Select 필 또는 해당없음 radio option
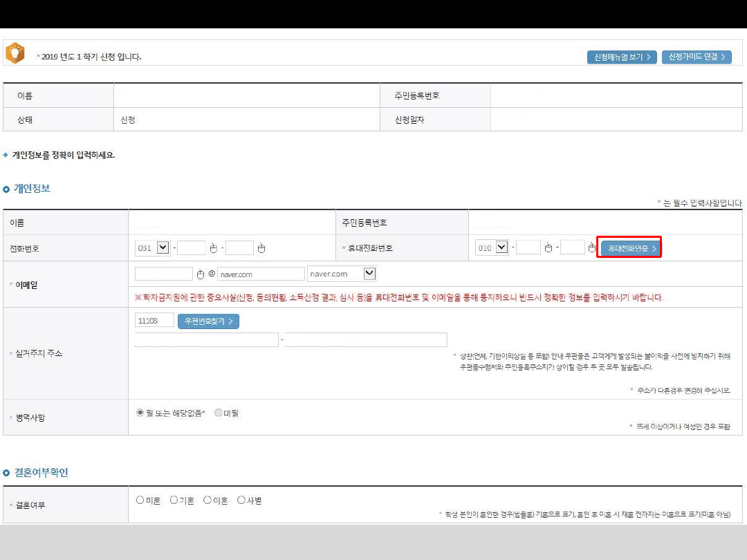This screenshot has width=747, height=560. coord(140,413)
